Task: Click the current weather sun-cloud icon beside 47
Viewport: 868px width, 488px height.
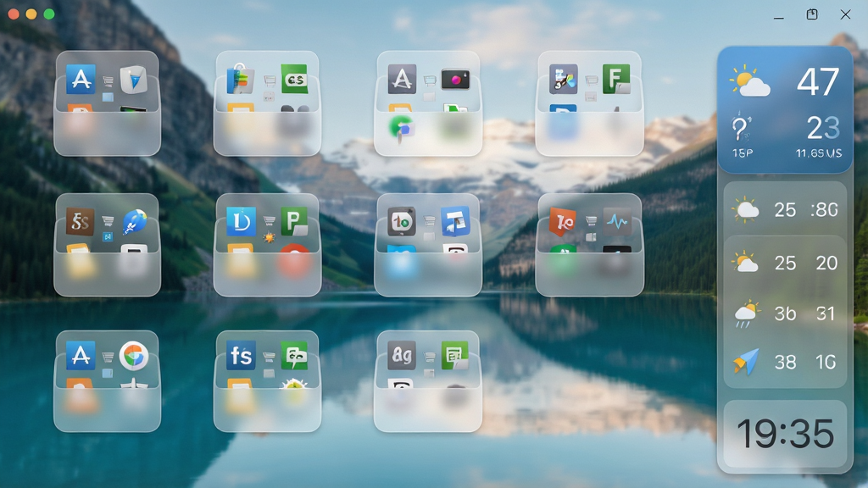Action: [750, 81]
